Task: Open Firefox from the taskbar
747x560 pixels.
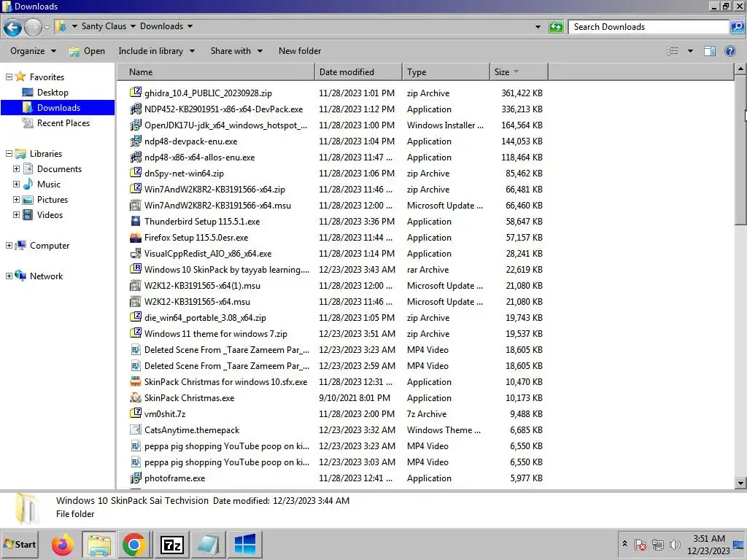Action: click(63, 545)
